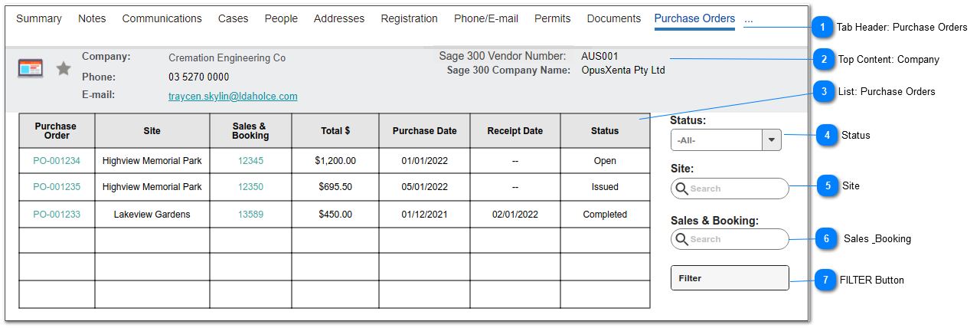980x328 pixels.
Task: Select the $695.50 total cell
Action: click(335, 187)
